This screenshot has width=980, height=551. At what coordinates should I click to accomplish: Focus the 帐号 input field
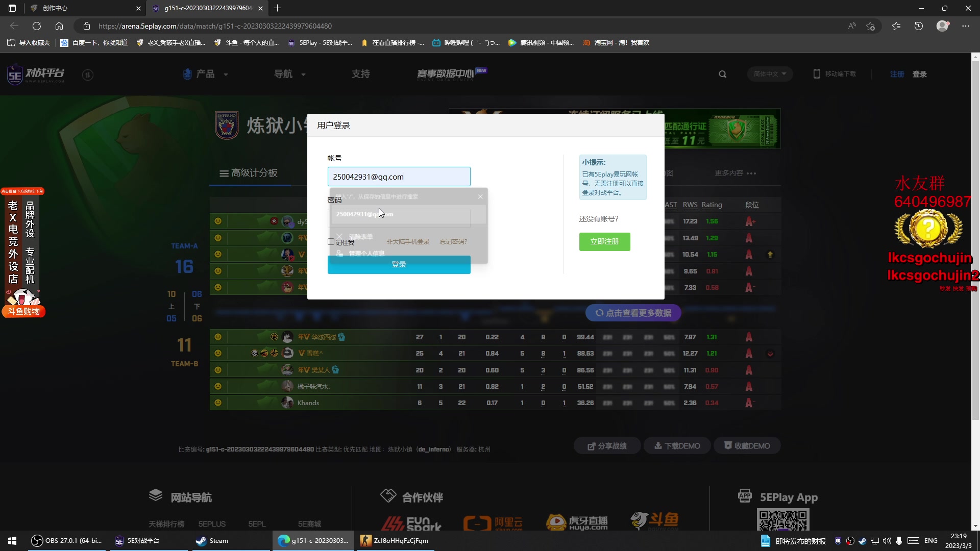[399, 177]
